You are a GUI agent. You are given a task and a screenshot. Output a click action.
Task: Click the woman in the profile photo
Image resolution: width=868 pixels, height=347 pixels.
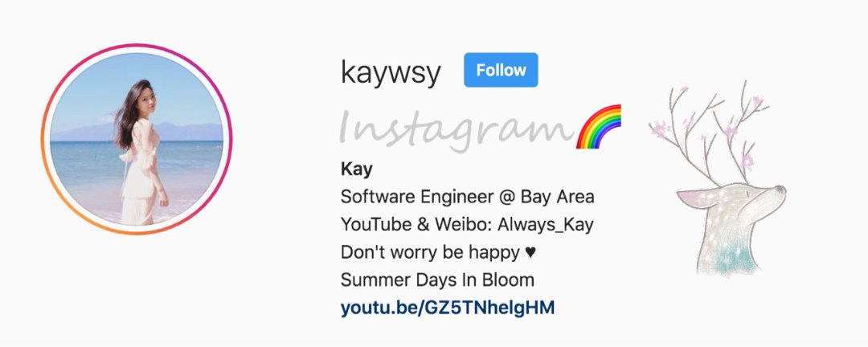click(x=141, y=152)
